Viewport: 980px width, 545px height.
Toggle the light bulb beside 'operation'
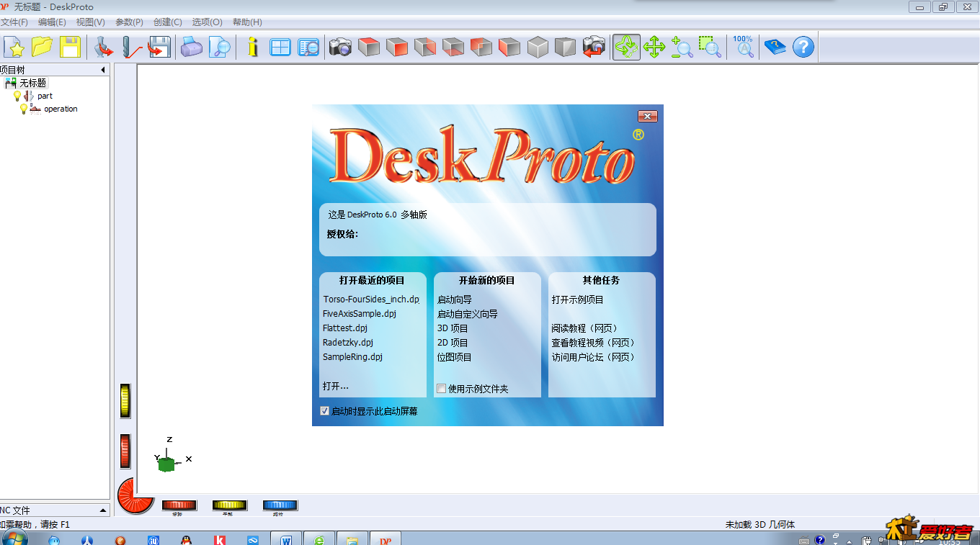tap(23, 109)
